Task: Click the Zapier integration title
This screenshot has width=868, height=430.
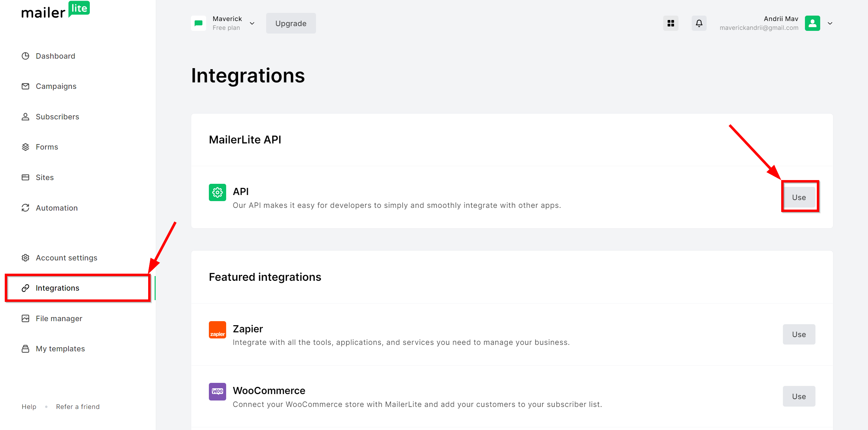Action: pos(248,329)
